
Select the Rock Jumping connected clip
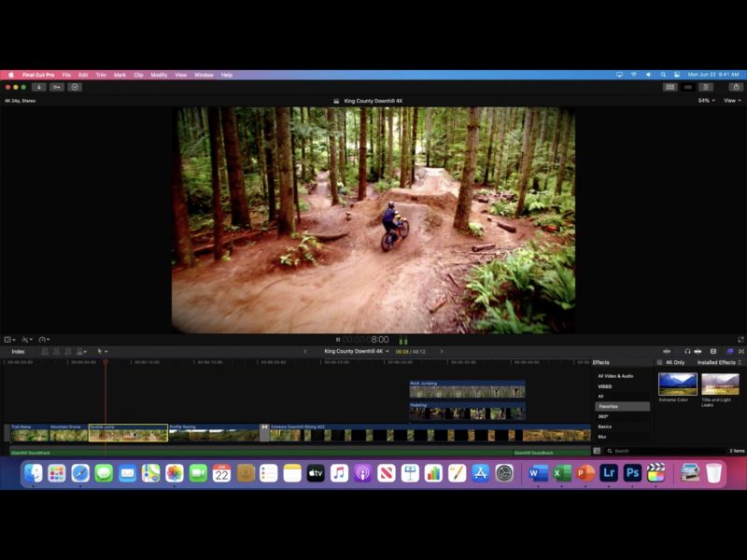(x=468, y=389)
